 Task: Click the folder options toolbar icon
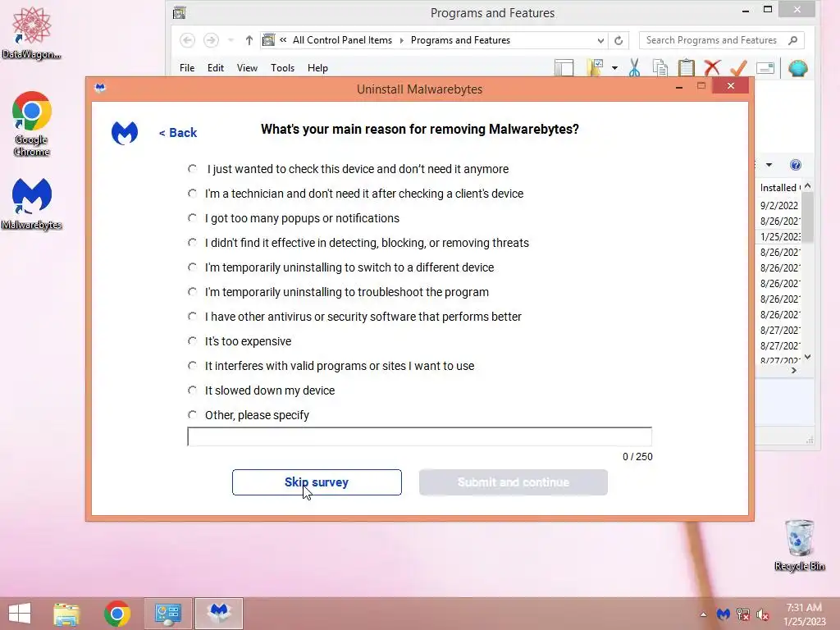[596, 68]
